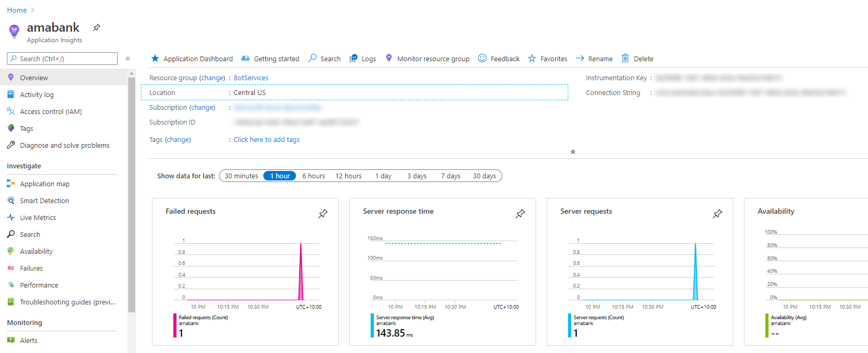The width and height of the screenshot is (868, 353).
Task: Select the 1 hour time range
Action: [280, 176]
